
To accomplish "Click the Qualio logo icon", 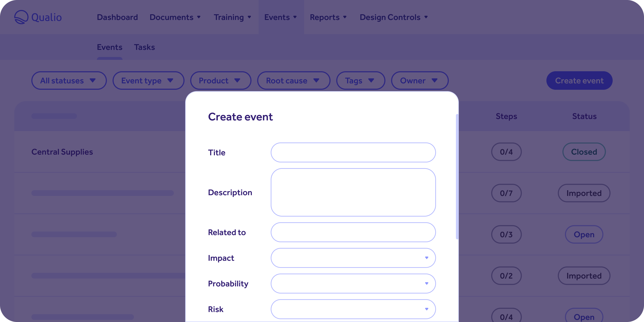I will 20,17.
